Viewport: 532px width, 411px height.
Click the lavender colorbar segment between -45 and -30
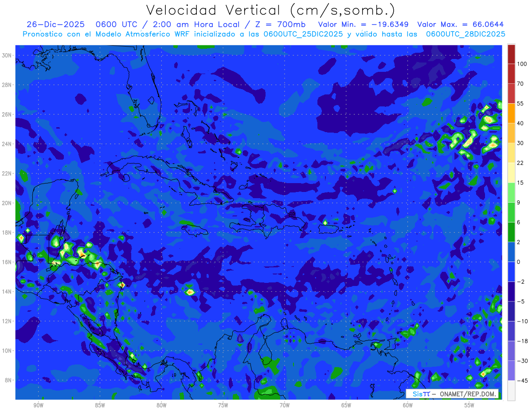click(x=511, y=370)
